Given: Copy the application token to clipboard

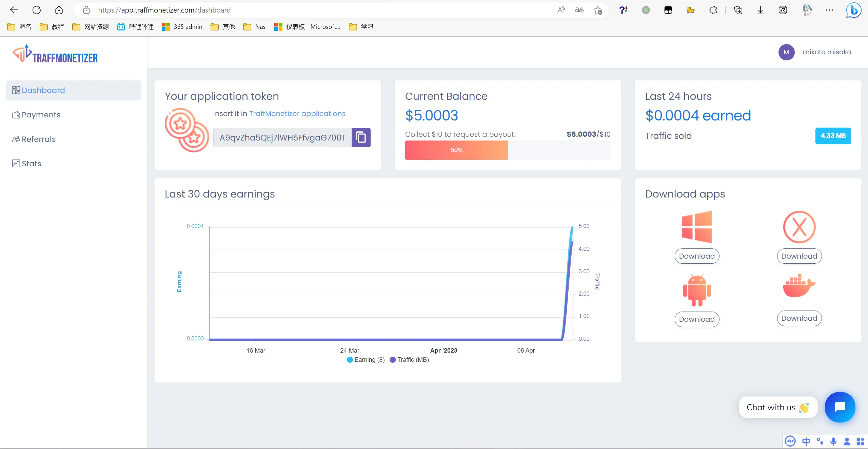Looking at the screenshot, I should (361, 137).
